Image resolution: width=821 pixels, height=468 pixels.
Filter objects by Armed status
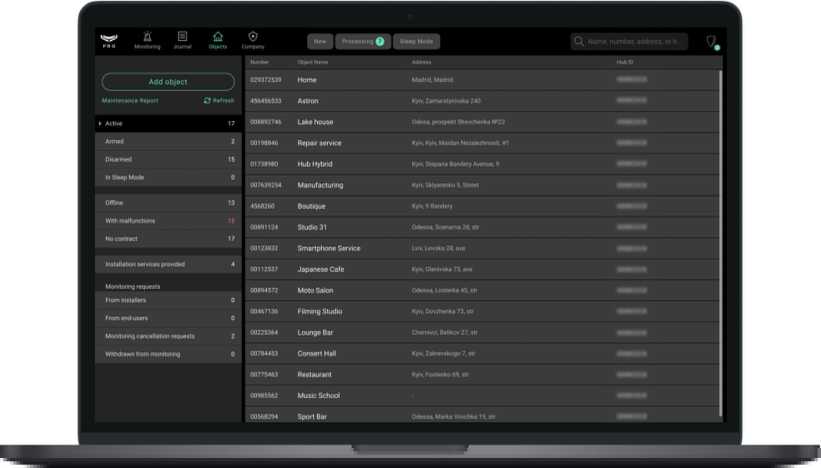point(168,142)
